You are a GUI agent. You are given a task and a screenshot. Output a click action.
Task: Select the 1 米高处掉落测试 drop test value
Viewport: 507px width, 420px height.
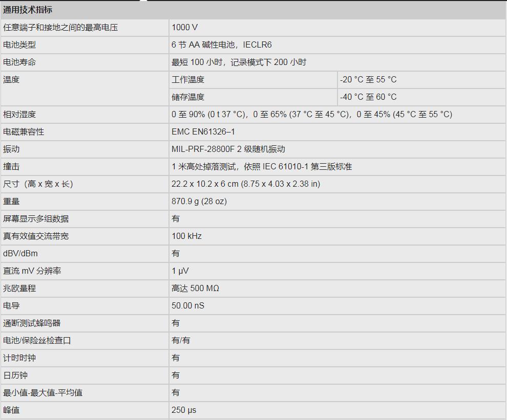261,167
